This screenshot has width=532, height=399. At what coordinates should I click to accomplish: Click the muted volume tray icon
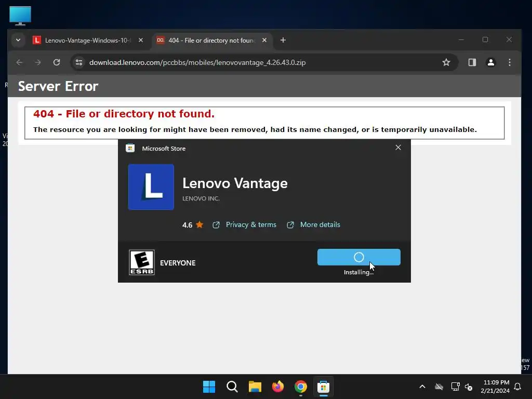(469, 387)
